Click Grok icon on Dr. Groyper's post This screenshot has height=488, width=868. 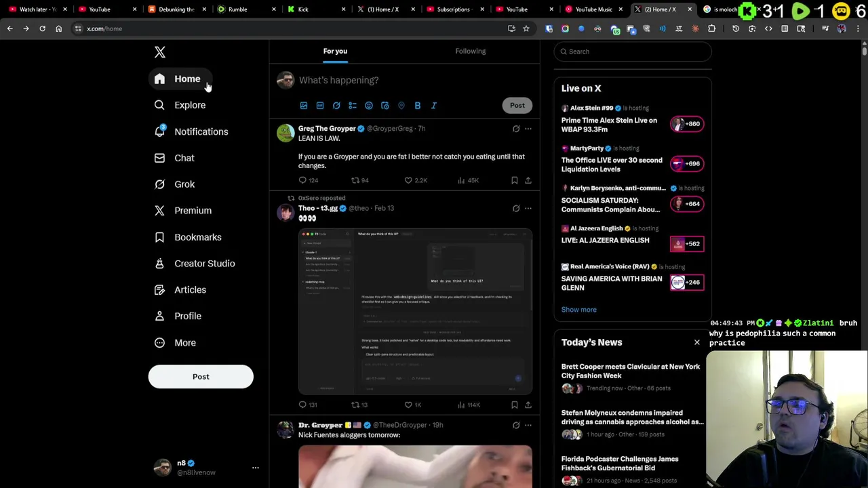[516, 425]
